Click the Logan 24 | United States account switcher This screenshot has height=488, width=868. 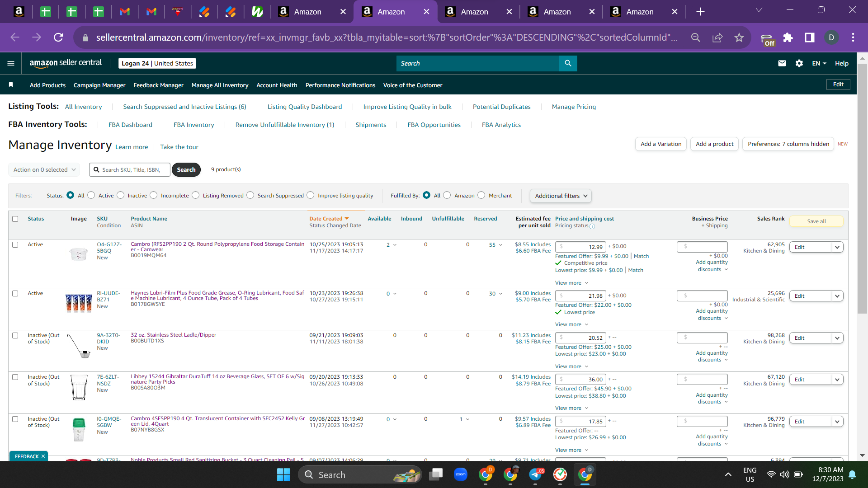[x=157, y=63]
